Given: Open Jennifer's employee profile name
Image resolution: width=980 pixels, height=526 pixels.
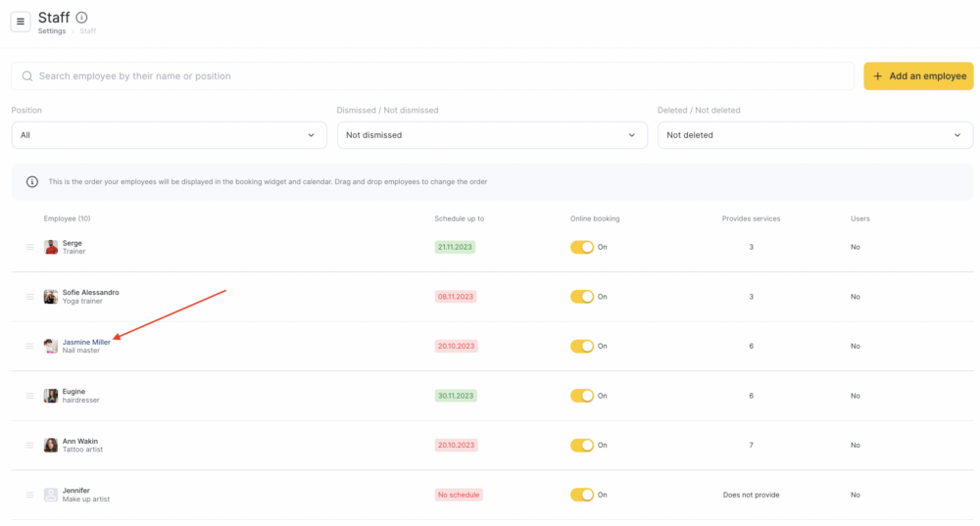Looking at the screenshot, I should [76, 491].
